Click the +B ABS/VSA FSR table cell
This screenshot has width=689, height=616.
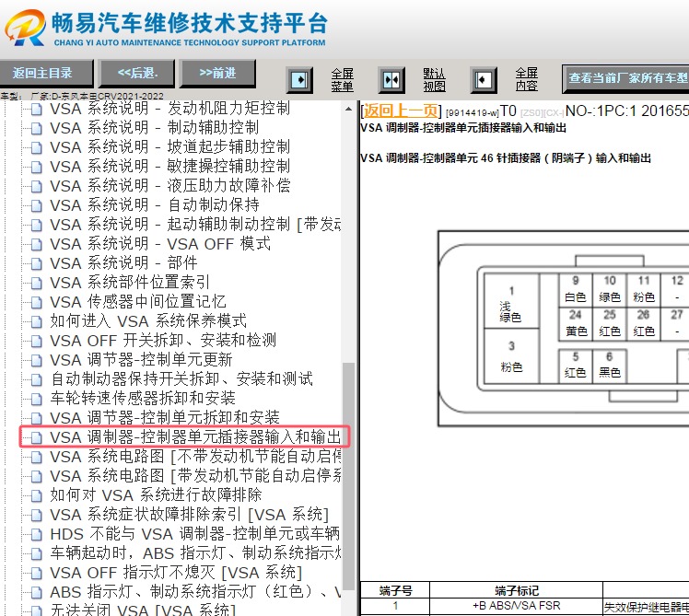tap(517, 606)
